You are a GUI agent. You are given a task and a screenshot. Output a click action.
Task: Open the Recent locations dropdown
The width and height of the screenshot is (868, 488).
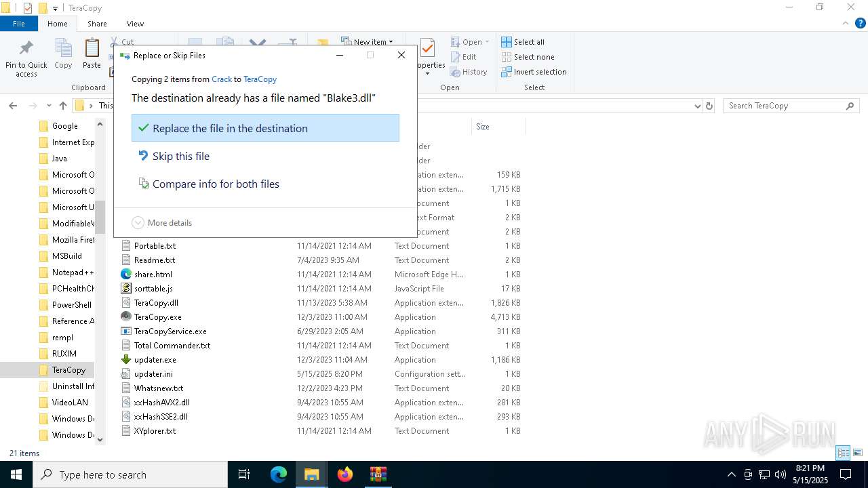(x=49, y=106)
